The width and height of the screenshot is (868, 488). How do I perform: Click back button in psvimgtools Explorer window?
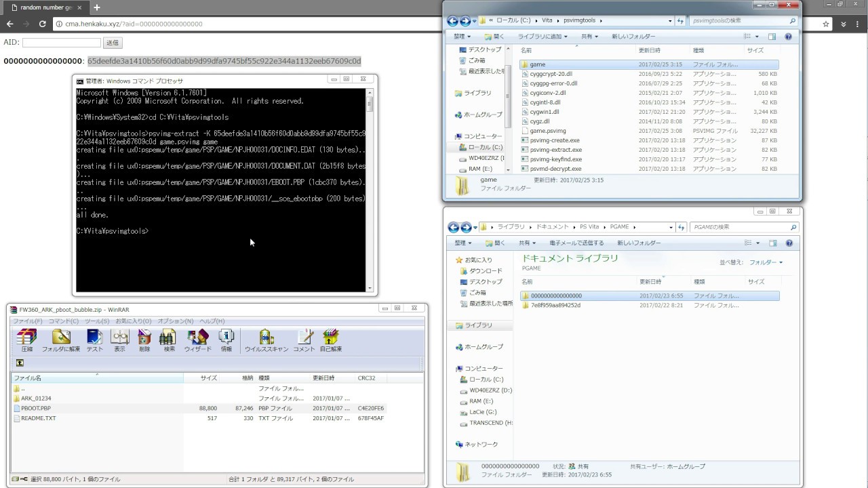[453, 21]
